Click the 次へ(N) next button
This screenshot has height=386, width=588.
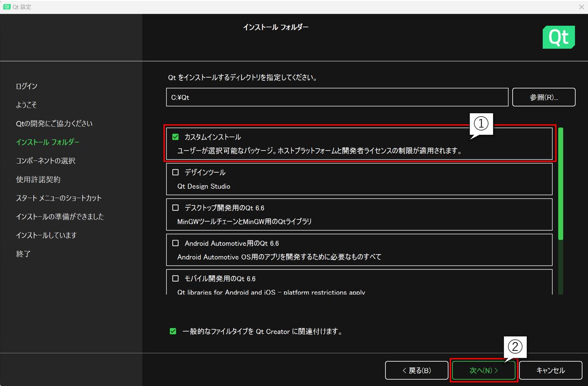(484, 370)
